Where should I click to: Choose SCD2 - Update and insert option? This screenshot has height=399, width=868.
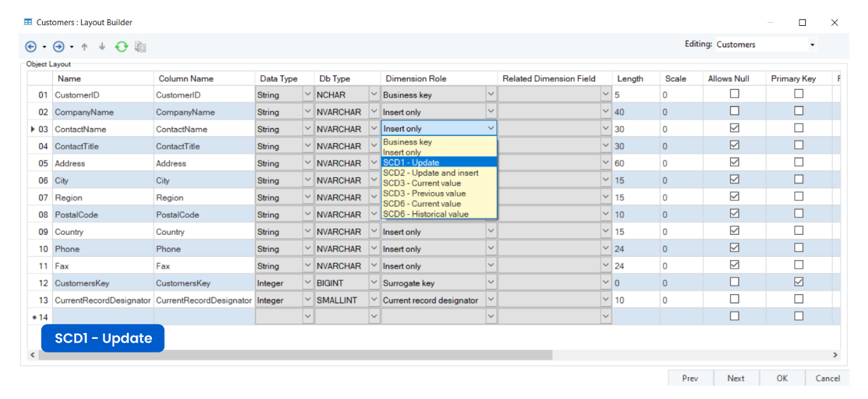click(x=430, y=173)
